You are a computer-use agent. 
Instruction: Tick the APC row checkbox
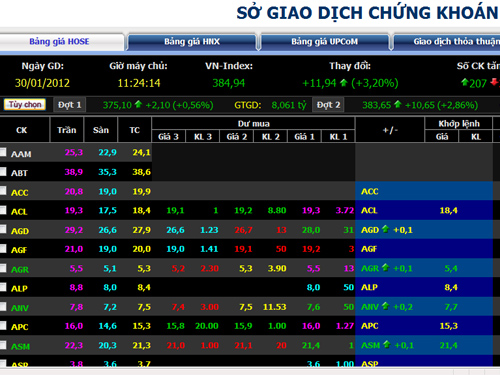[3, 326]
